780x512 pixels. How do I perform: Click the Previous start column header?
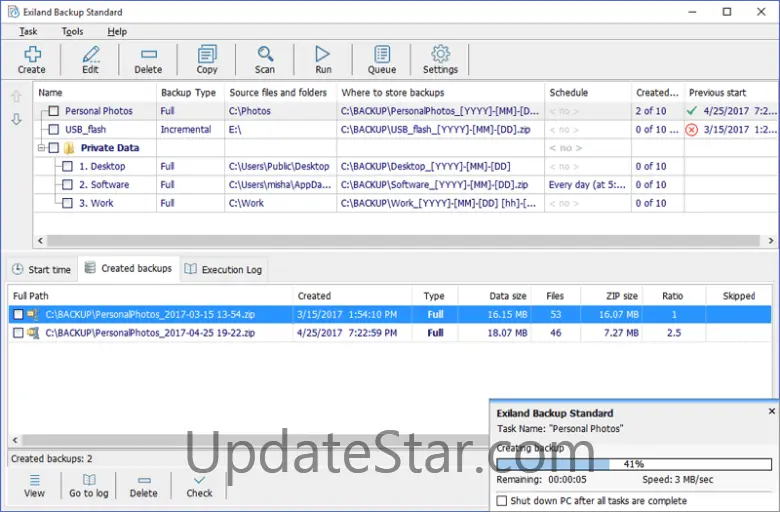click(x=731, y=93)
